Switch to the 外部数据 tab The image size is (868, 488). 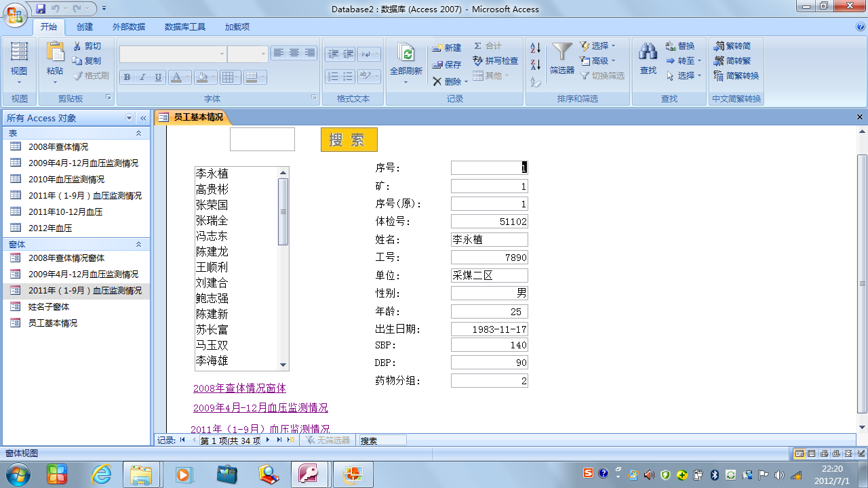pos(129,27)
